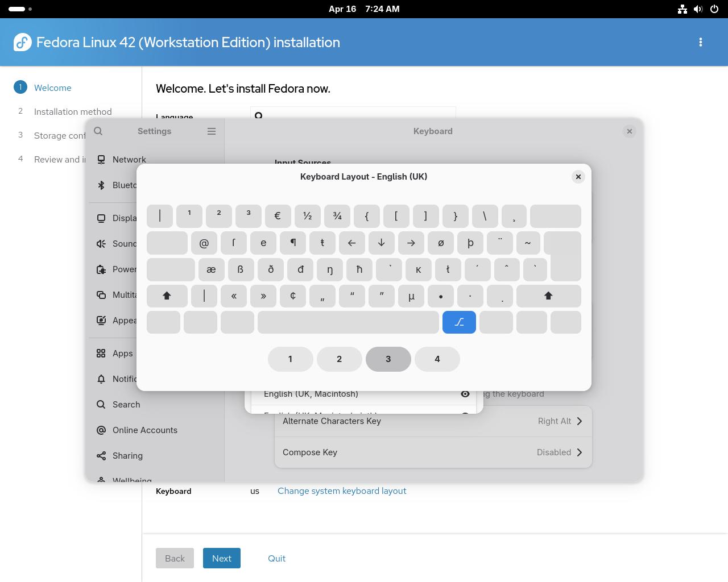
Task: Show keyboard layout level 2
Action: coord(339,359)
